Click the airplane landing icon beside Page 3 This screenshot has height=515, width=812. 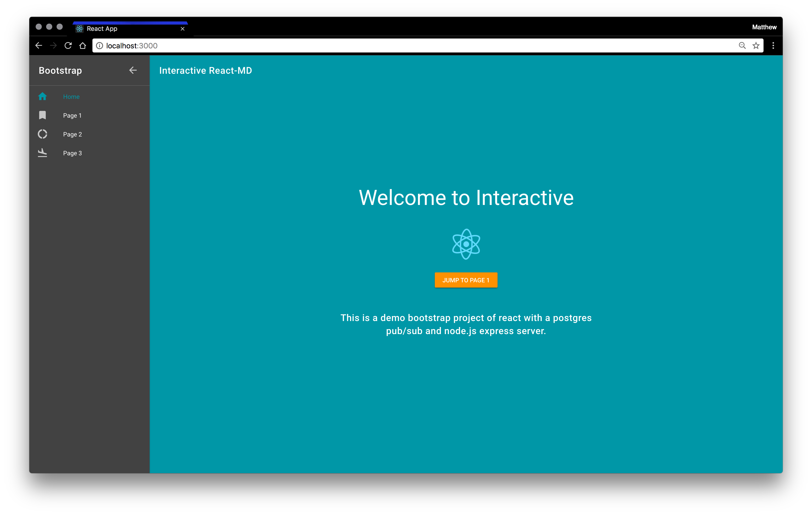[42, 153]
